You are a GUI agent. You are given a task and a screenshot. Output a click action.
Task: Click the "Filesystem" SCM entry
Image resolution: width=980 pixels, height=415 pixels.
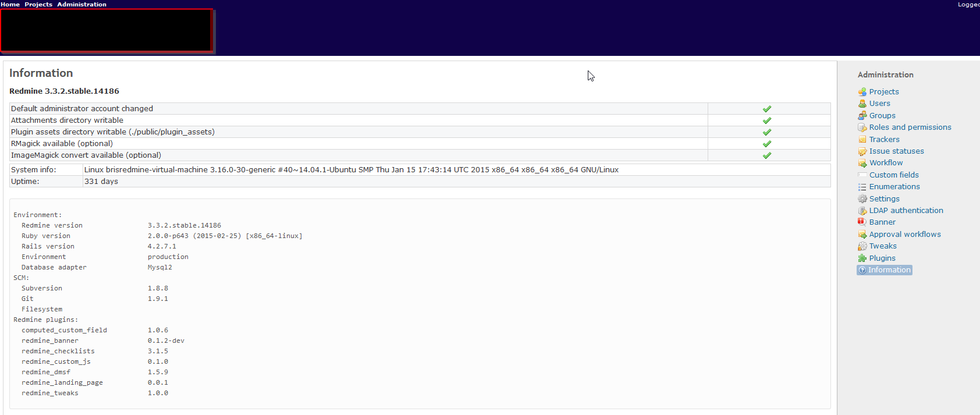coord(42,310)
